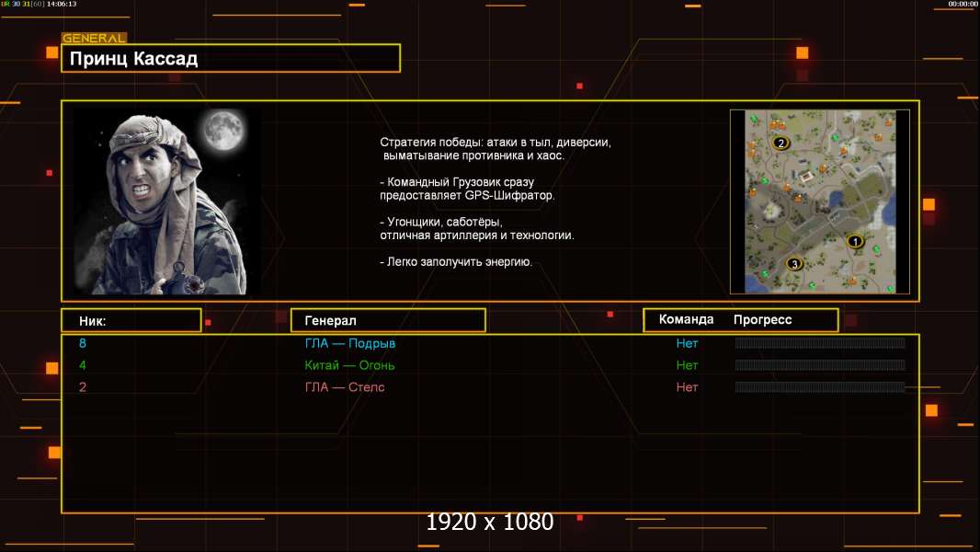Click the Принц Кассад general name box
This screenshot has height=552, width=980.
tap(231, 58)
